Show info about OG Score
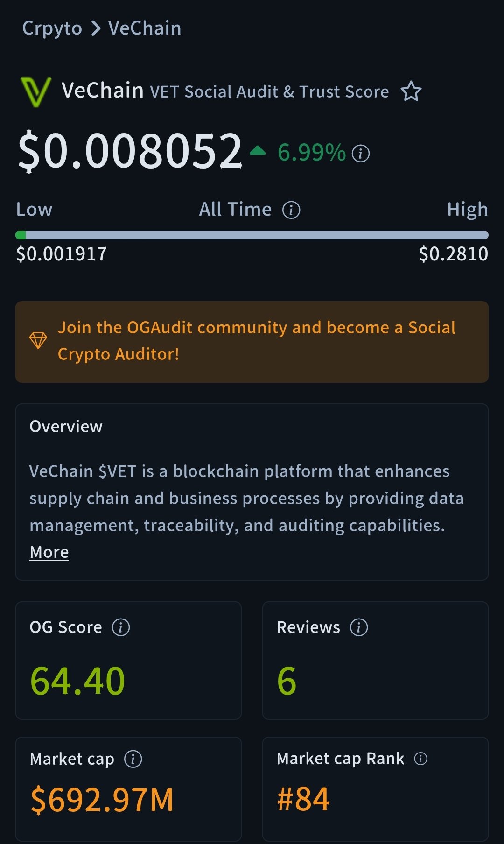The image size is (504, 844). coord(121,627)
